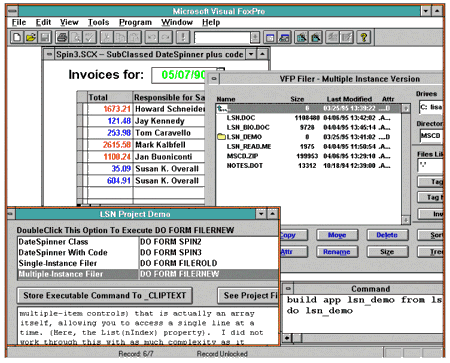This screenshot has width=450, height=363.
Task: Open the Window menu
Action: pyautogui.click(x=177, y=22)
